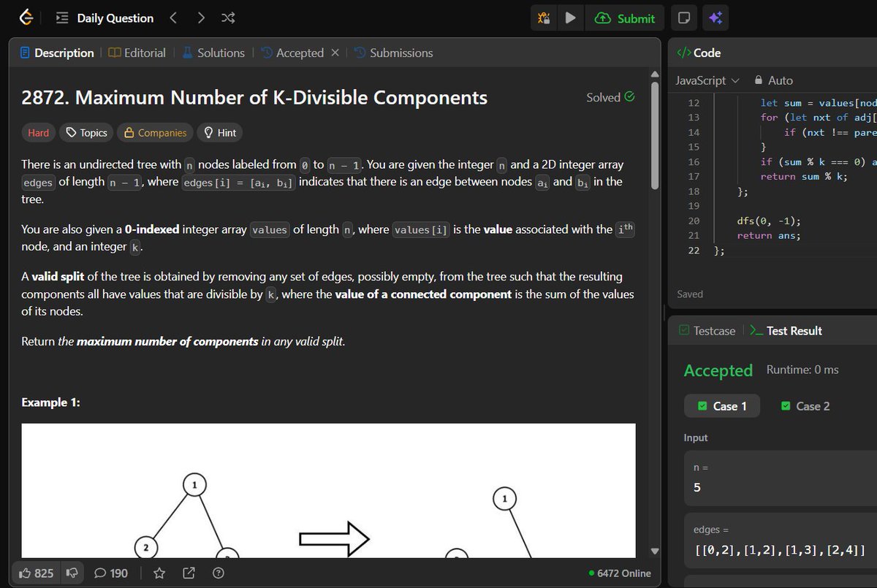
Task: Go to the next question arrow
Action: tap(201, 18)
